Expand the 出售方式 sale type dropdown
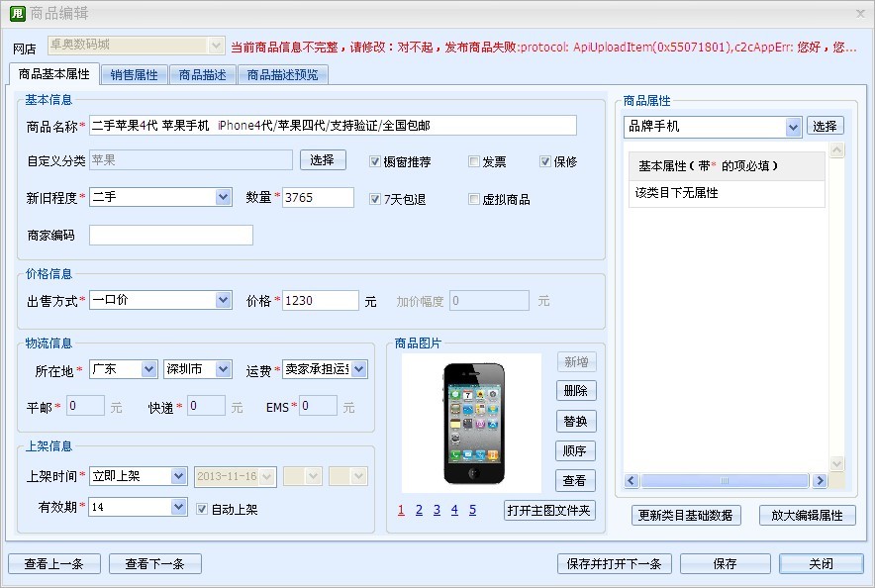The height and width of the screenshot is (588, 875). click(224, 300)
